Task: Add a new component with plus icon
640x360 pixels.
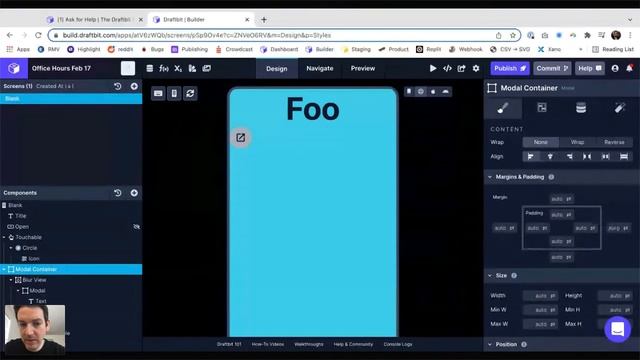Action: pyautogui.click(x=134, y=193)
